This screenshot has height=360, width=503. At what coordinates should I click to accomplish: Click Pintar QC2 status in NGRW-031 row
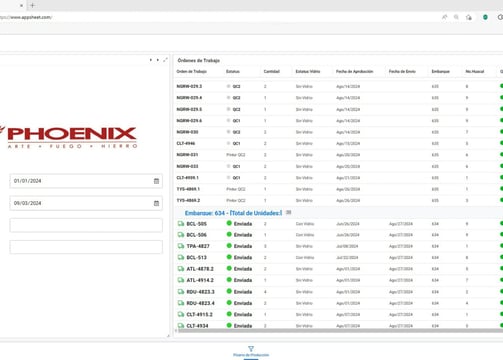point(236,155)
